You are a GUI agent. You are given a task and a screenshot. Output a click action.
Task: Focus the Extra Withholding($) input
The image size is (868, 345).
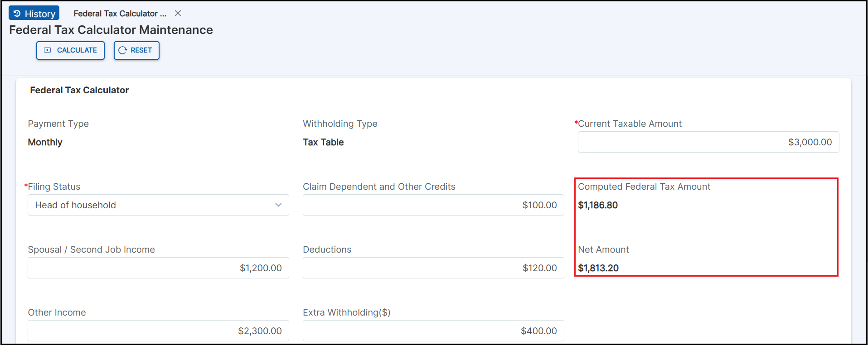coord(433,331)
